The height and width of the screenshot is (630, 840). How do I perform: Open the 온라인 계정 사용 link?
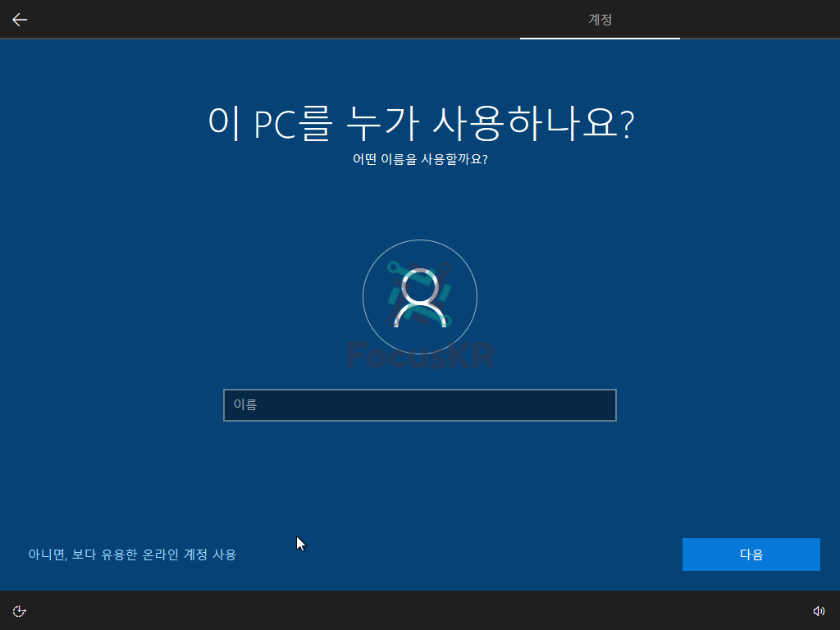132,555
